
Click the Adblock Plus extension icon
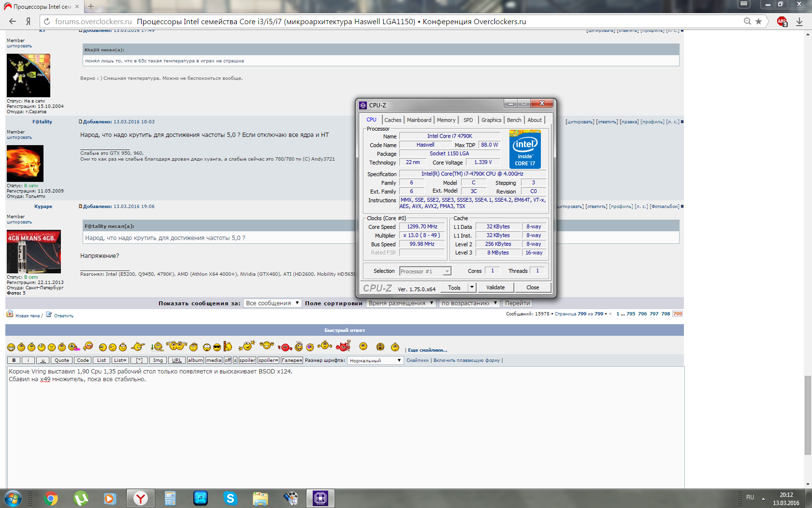pos(782,21)
